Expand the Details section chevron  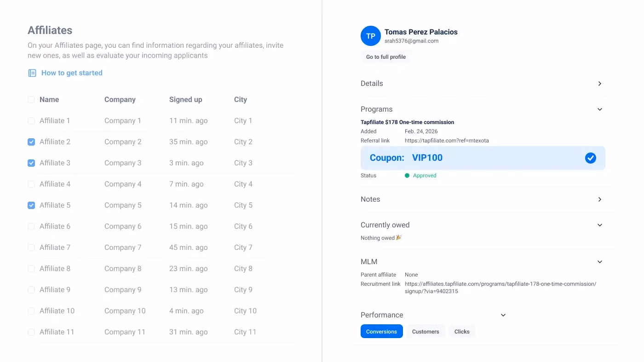[x=599, y=84]
